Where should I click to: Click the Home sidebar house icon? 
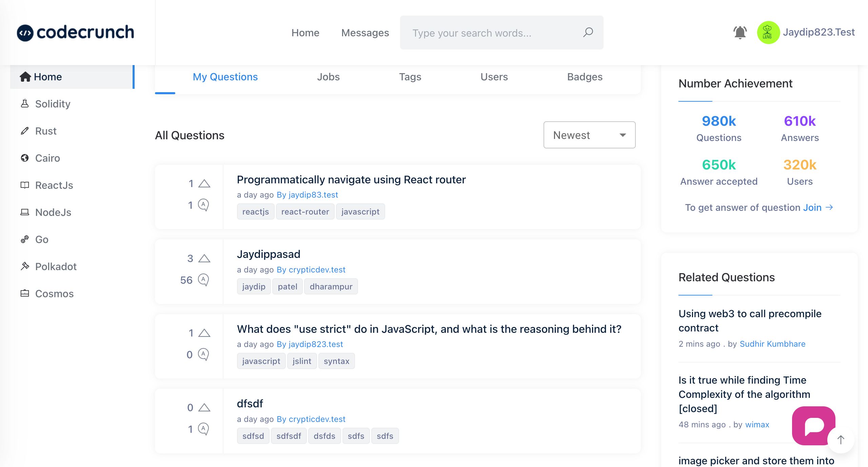[25, 77]
